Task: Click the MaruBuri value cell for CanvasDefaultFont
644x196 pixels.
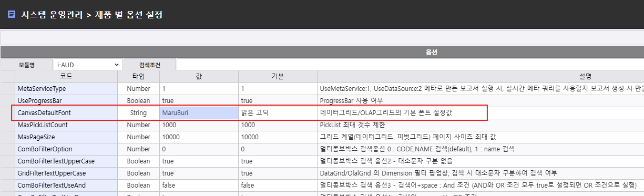Action: (199, 113)
